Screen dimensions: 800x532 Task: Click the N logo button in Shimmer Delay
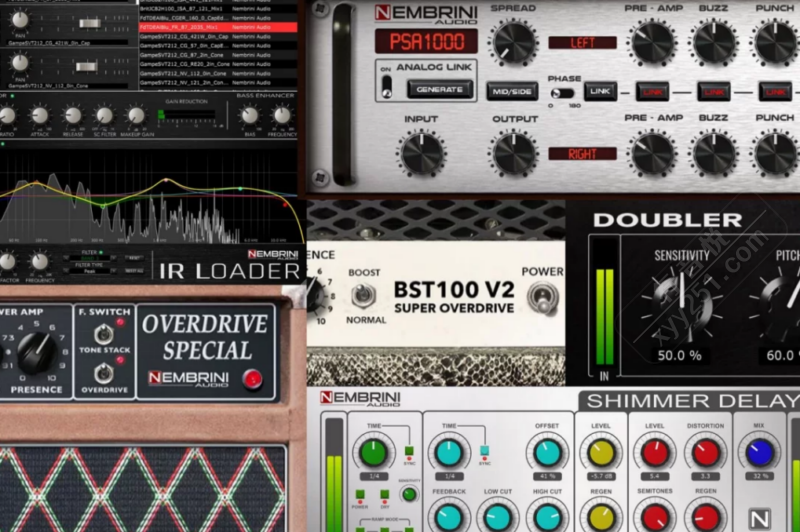(x=759, y=519)
